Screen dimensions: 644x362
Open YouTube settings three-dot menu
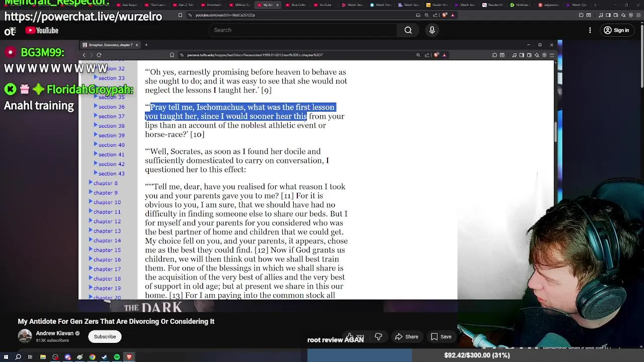click(x=590, y=30)
